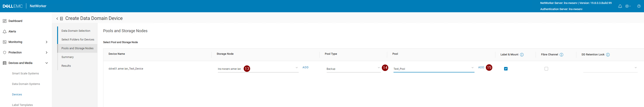Open the DD Retention Lock dropdown
This screenshot has height=107, width=644.
tap(635, 68)
